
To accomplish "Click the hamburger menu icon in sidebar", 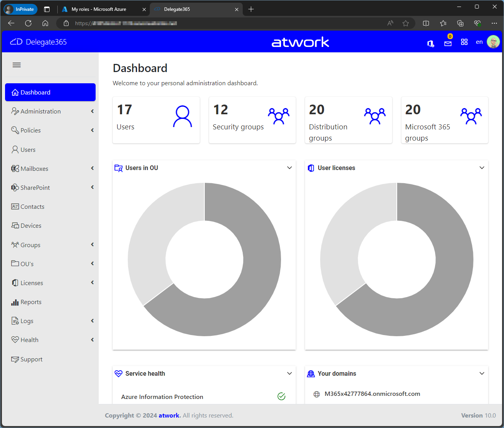I will 17,65.
